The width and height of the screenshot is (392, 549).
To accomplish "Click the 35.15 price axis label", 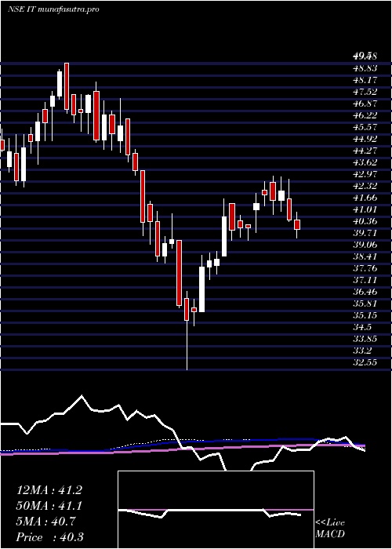I will tap(365, 315).
